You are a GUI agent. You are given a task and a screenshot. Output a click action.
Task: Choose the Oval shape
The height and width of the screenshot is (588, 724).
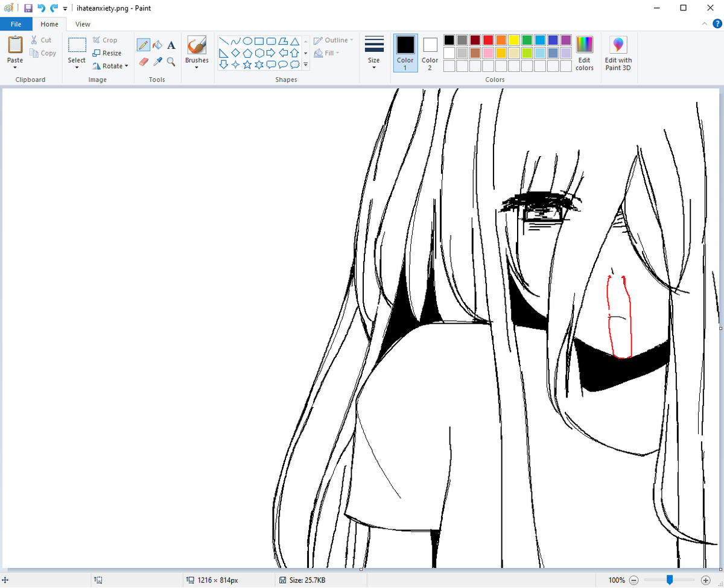[x=247, y=41]
